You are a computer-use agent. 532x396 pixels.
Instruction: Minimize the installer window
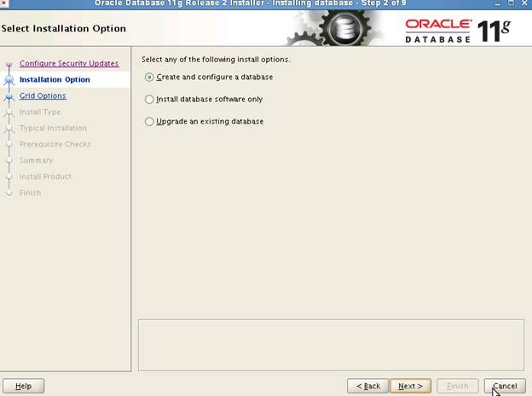pos(497,3)
